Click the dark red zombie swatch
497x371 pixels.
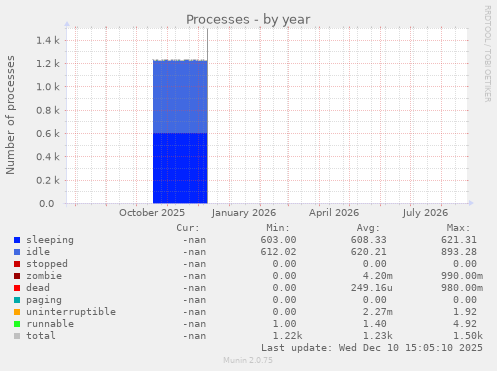tap(17, 276)
